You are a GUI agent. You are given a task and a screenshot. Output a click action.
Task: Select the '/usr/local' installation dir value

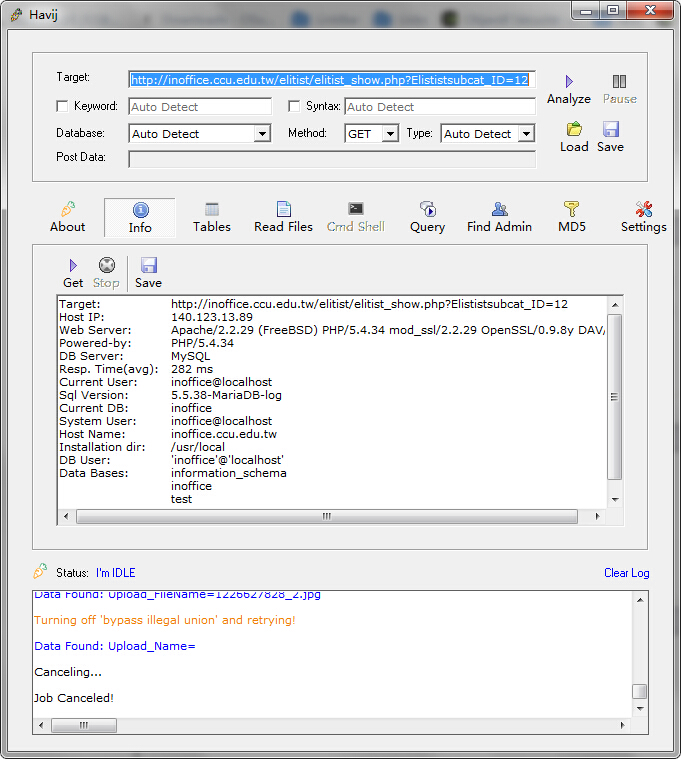click(197, 447)
